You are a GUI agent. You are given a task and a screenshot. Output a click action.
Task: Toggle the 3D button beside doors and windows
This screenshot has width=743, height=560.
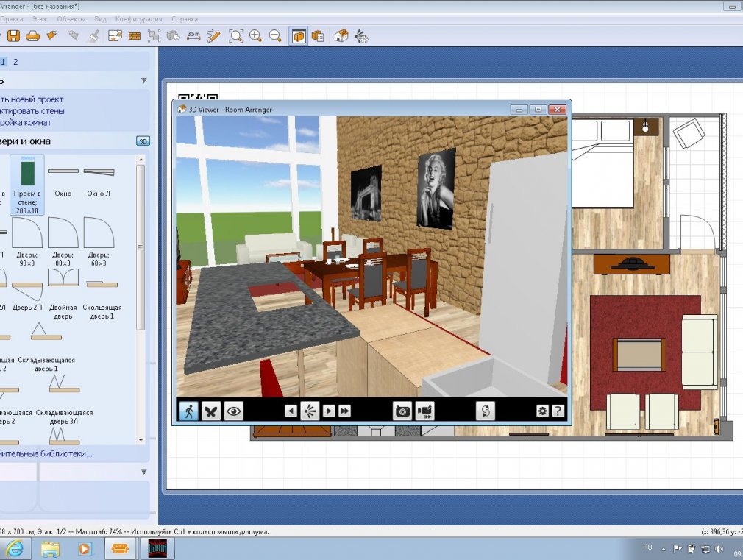[x=143, y=141]
